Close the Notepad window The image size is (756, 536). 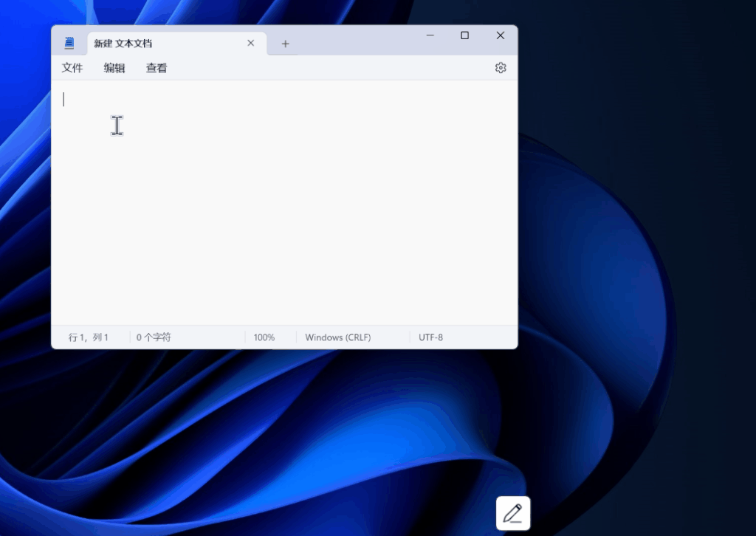500,35
